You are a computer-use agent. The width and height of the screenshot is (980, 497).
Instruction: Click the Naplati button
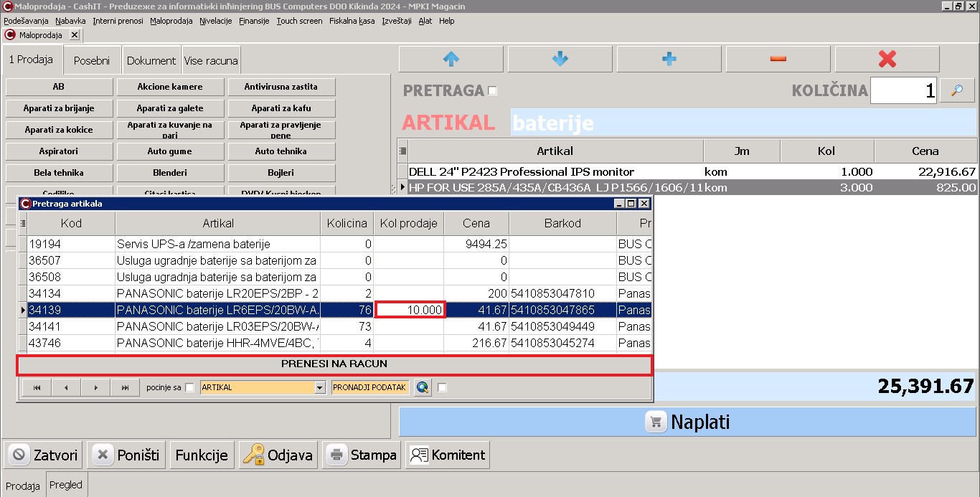click(689, 422)
